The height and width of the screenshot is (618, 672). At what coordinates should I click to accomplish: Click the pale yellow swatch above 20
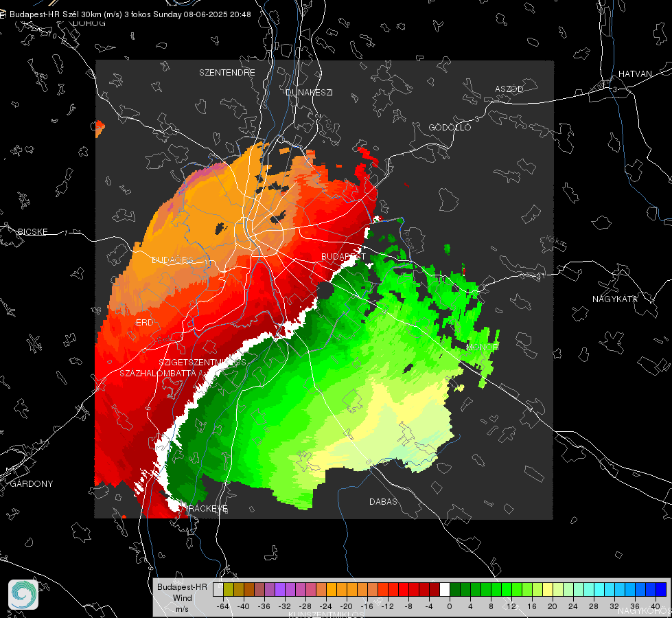[x=548, y=589]
